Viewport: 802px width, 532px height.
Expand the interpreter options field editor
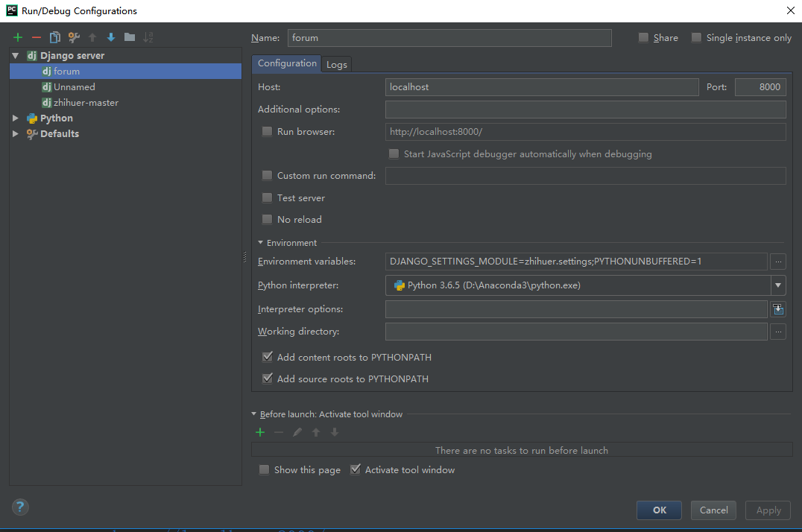coord(778,309)
